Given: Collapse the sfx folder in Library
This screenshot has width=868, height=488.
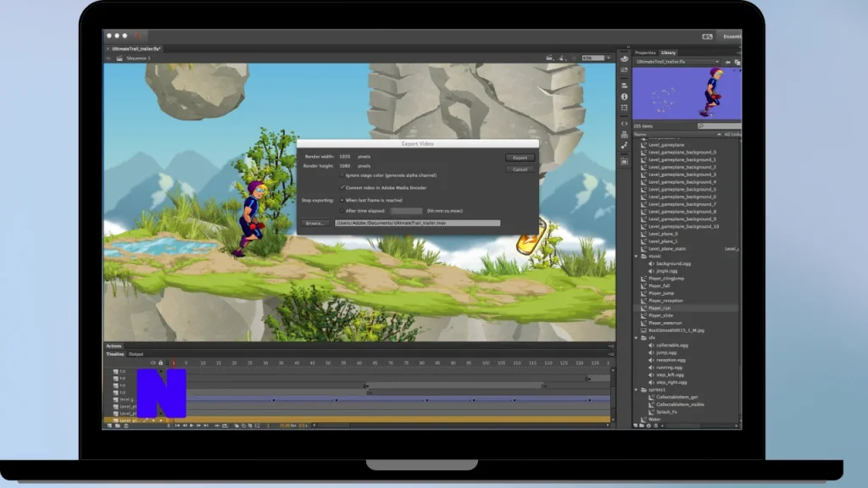Looking at the screenshot, I should [x=636, y=337].
